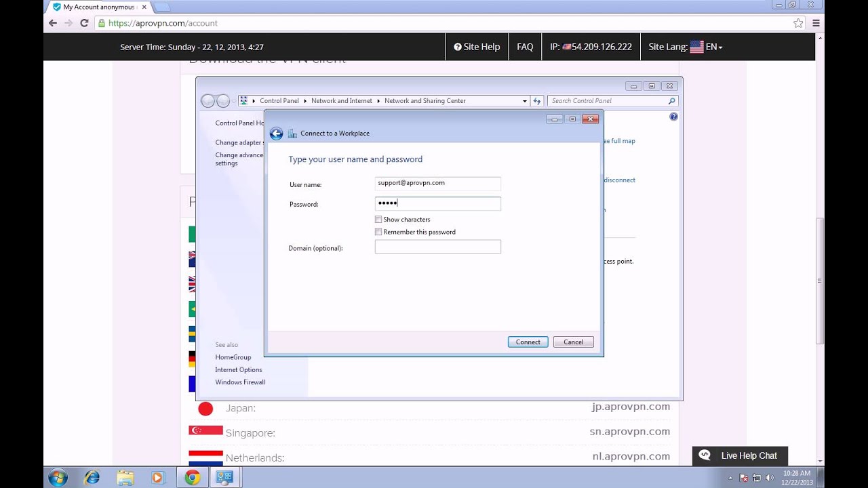
Task: Select My Account anonymous tab
Action: click(99, 7)
